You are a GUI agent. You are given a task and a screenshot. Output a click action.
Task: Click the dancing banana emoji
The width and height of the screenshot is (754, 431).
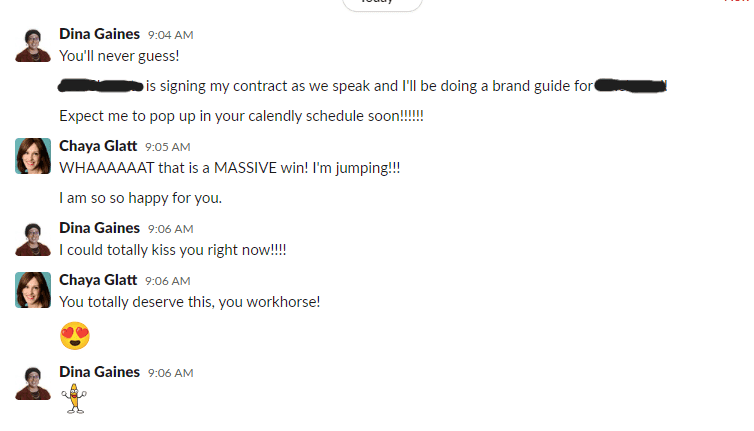pos(73,400)
